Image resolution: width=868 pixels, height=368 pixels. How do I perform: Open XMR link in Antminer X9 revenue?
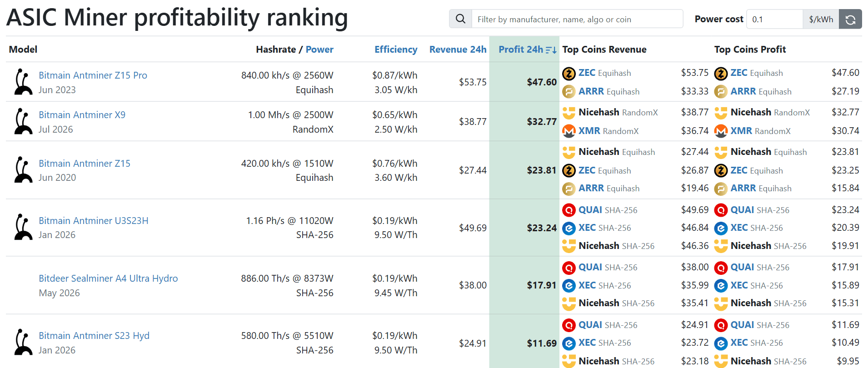(589, 131)
